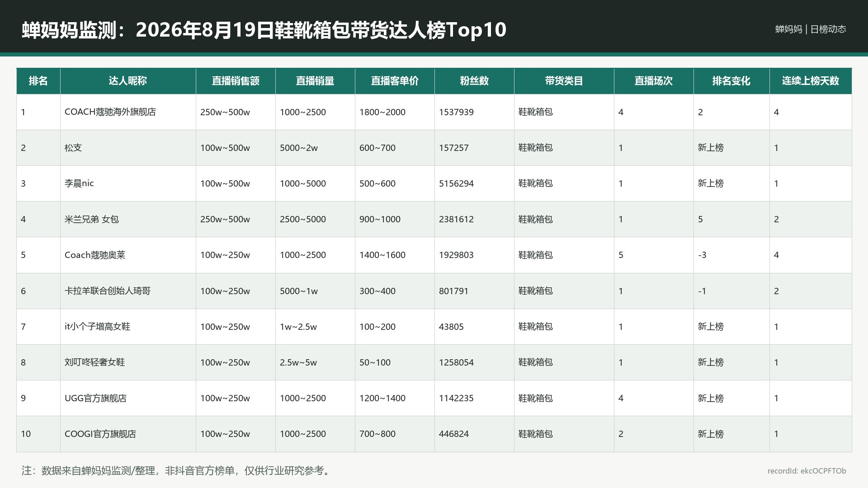Select the 米兰兄弟 女包 name cell
Viewport: 868px width, 488px height.
coord(128,219)
